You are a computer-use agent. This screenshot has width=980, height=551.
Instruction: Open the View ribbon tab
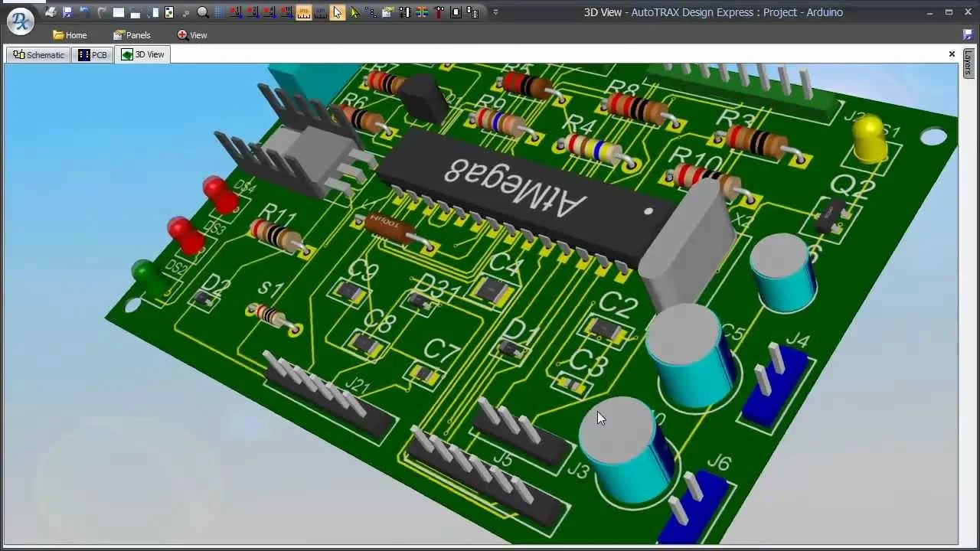point(192,35)
